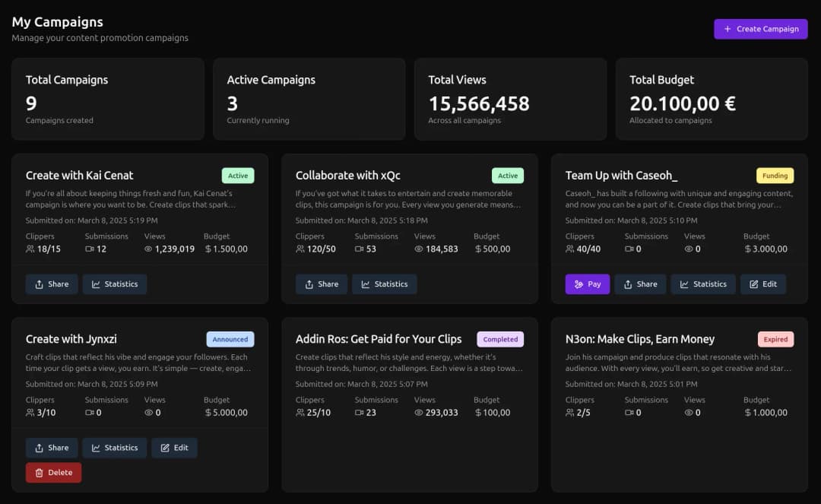Open the Total Views summary card

510,99
